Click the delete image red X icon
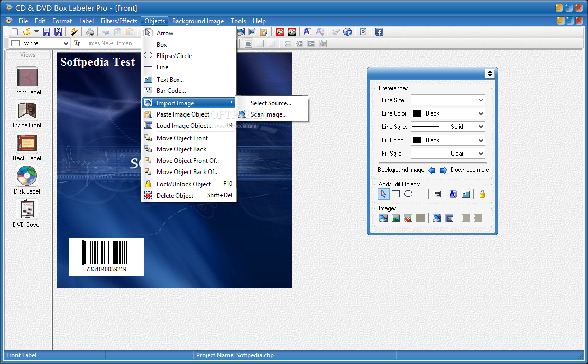The height and width of the screenshot is (364, 588). 408,218
